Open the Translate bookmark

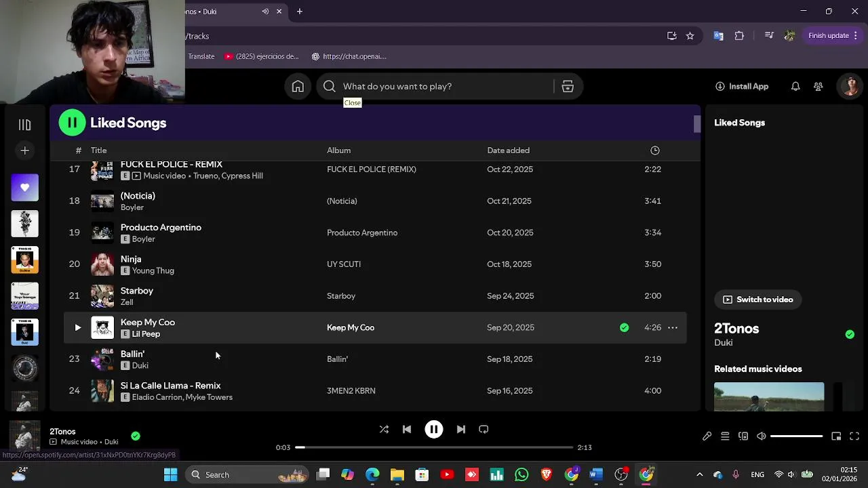[x=201, y=56]
